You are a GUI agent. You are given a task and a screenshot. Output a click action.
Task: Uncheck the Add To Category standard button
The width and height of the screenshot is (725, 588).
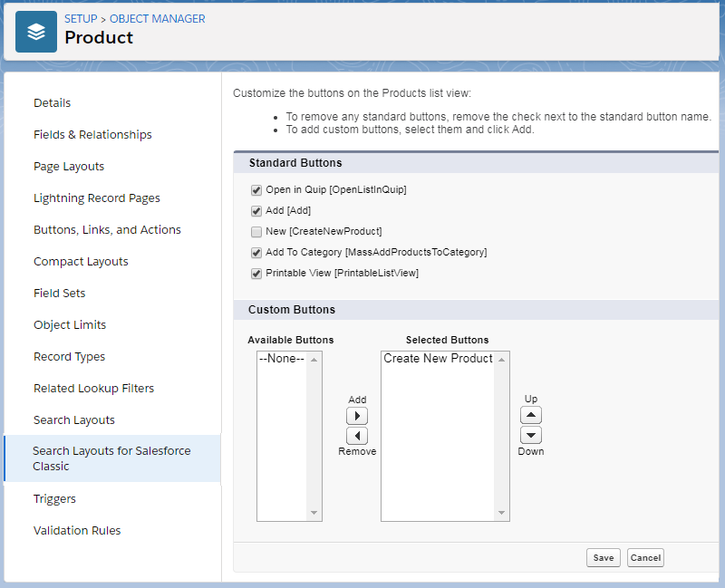256,253
